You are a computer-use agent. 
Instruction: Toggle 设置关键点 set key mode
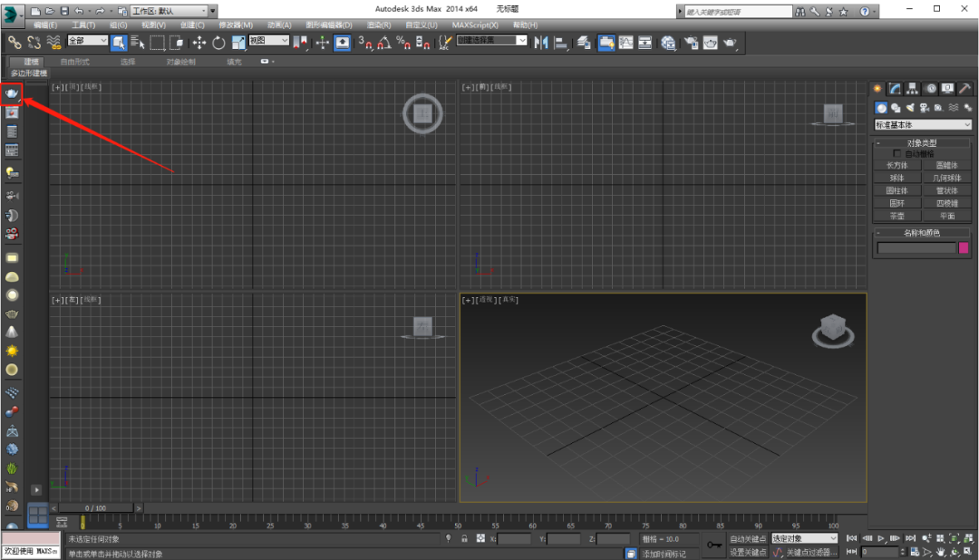748,553
